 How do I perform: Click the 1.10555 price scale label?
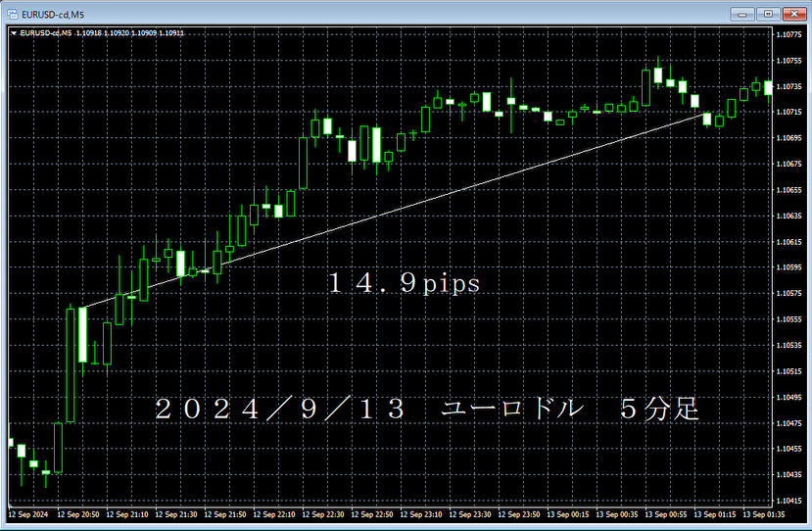point(789,319)
